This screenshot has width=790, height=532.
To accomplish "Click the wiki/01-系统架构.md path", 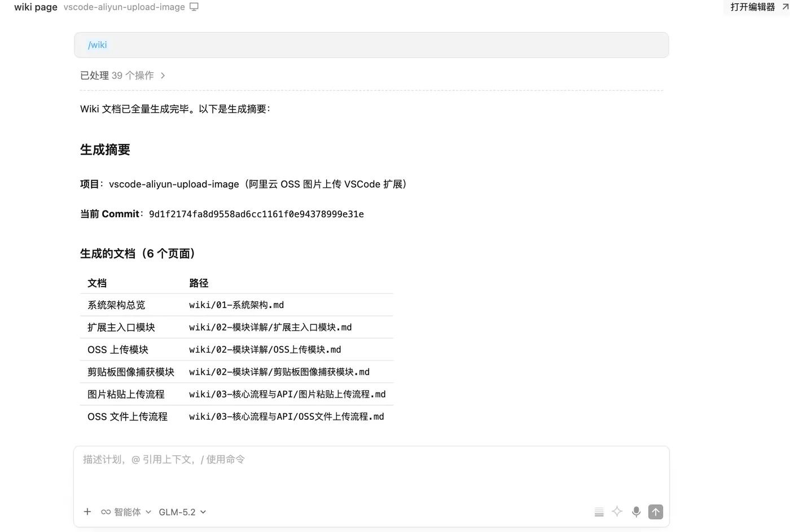I will (x=236, y=305).
